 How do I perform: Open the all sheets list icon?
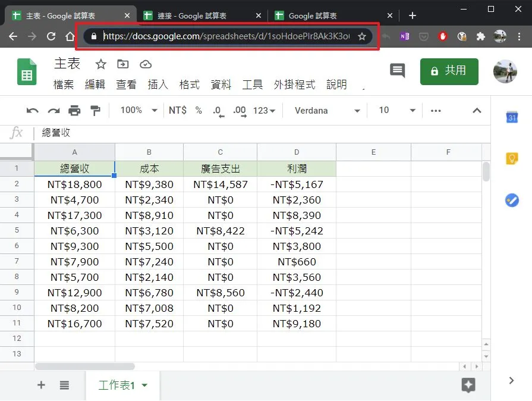coord(64,385)
